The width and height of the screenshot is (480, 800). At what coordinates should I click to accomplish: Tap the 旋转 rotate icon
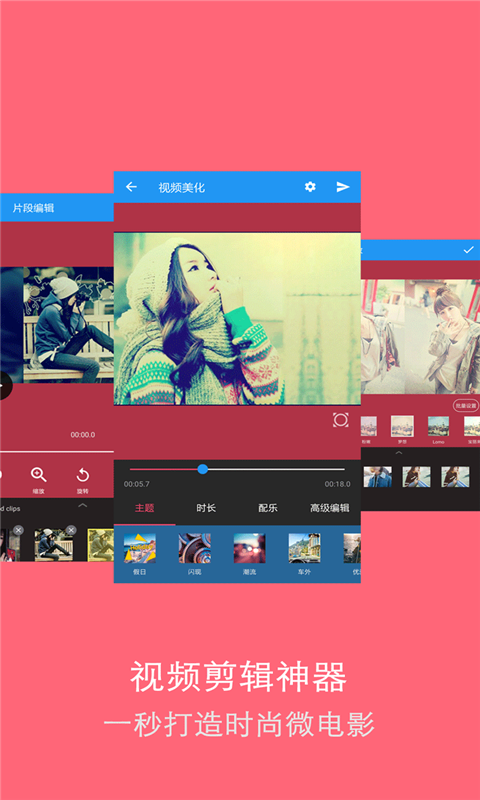(x=83, y=476)
